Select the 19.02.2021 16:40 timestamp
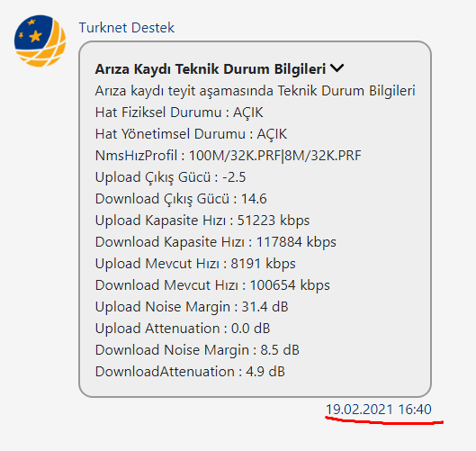 click(x=378, y=409)
